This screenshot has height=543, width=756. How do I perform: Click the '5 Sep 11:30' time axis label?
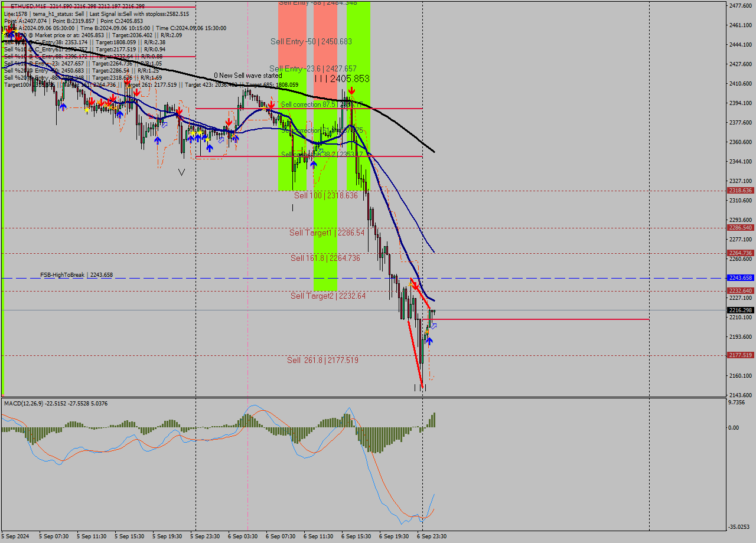tap(92, 537)
